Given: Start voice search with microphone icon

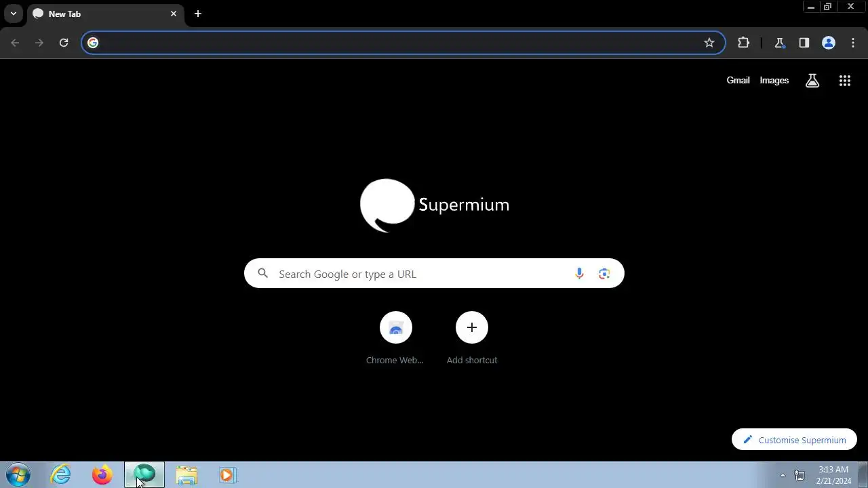Looking at the screenshot, I should coord(579,273).
